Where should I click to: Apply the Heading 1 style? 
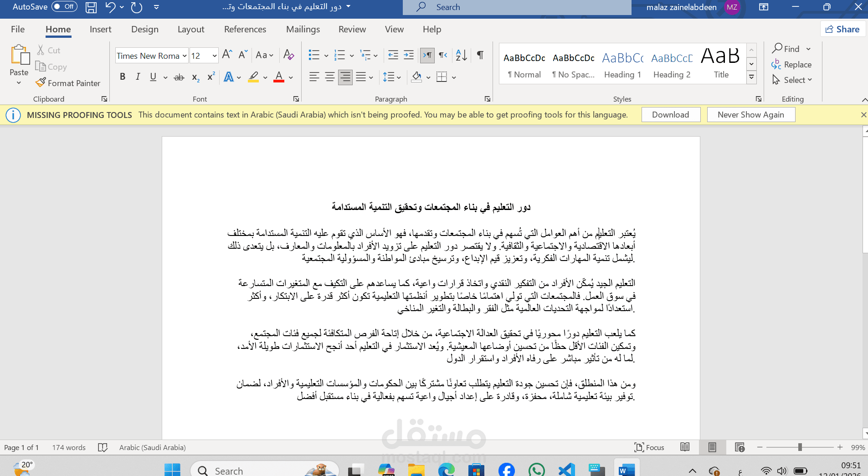point(622,65)
